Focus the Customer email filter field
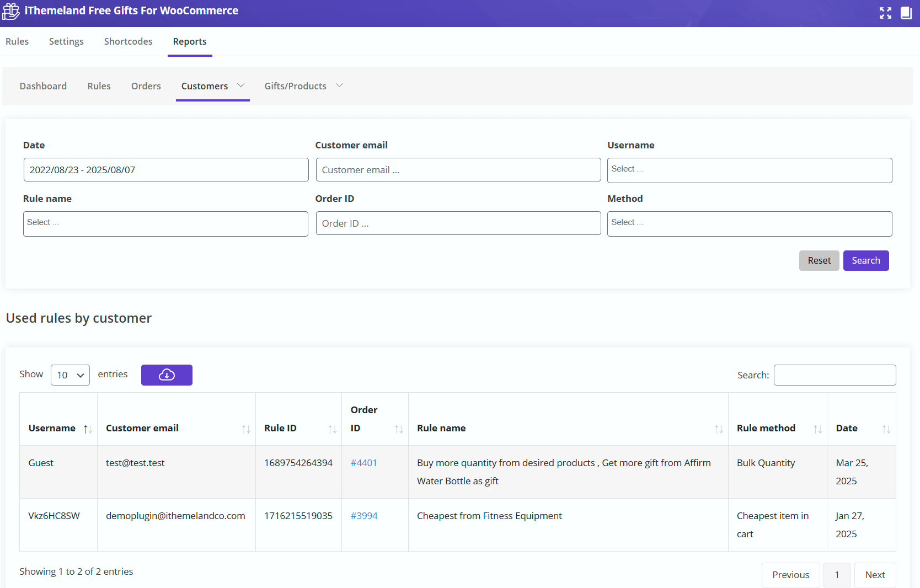The image size is (920, 588). pyautogui.click(x=458, y=170)
